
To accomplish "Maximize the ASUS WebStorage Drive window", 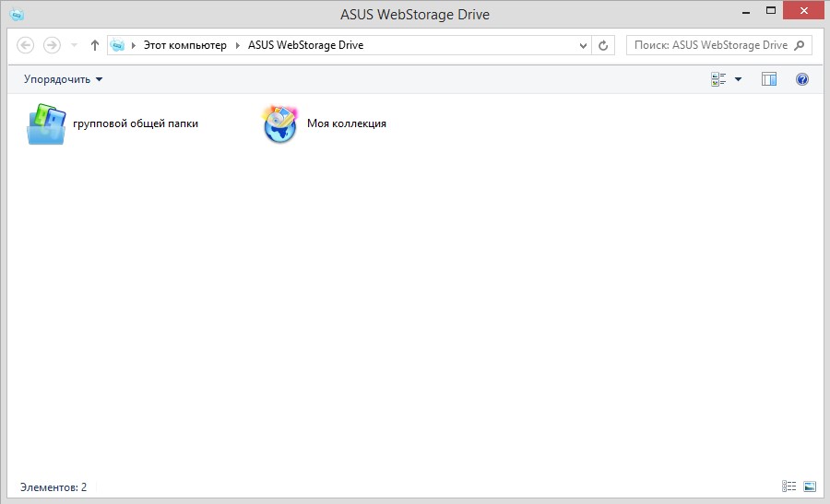I will [771, 10].
